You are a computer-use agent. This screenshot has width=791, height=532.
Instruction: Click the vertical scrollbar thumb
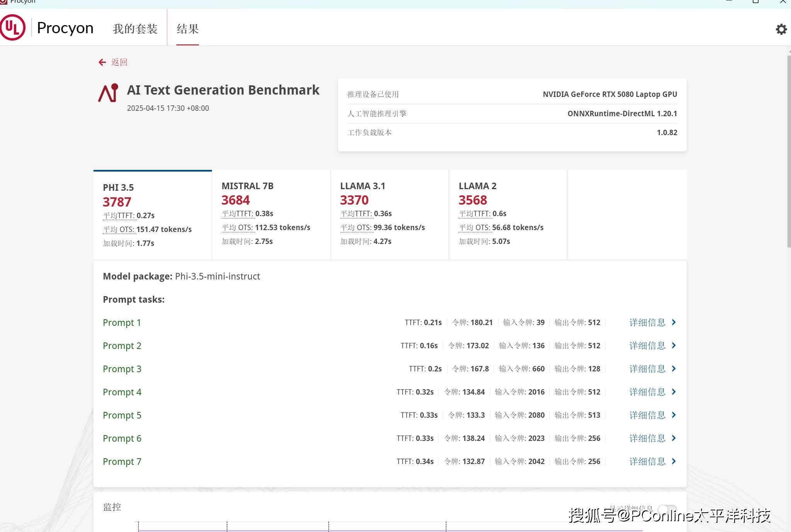789,151
